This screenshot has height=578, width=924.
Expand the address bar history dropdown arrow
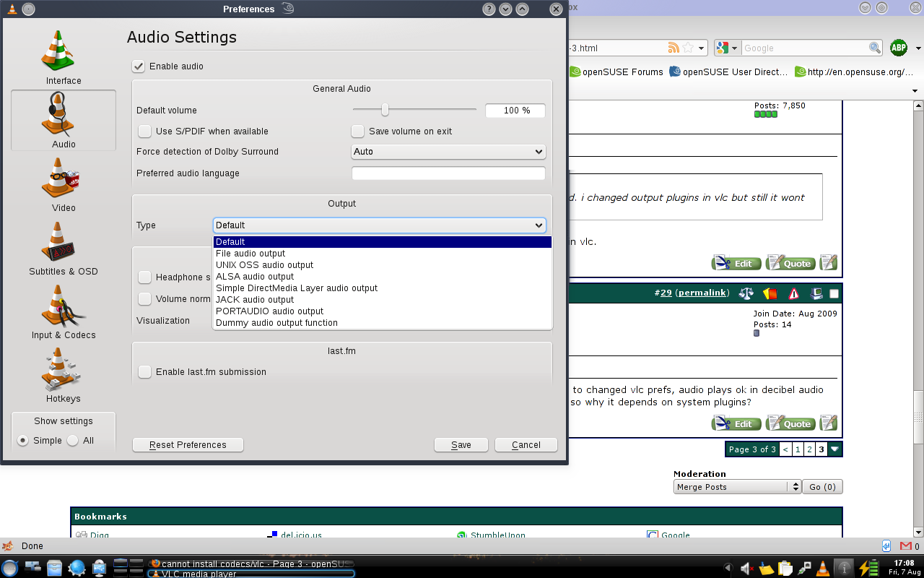[x=702, y=48]
